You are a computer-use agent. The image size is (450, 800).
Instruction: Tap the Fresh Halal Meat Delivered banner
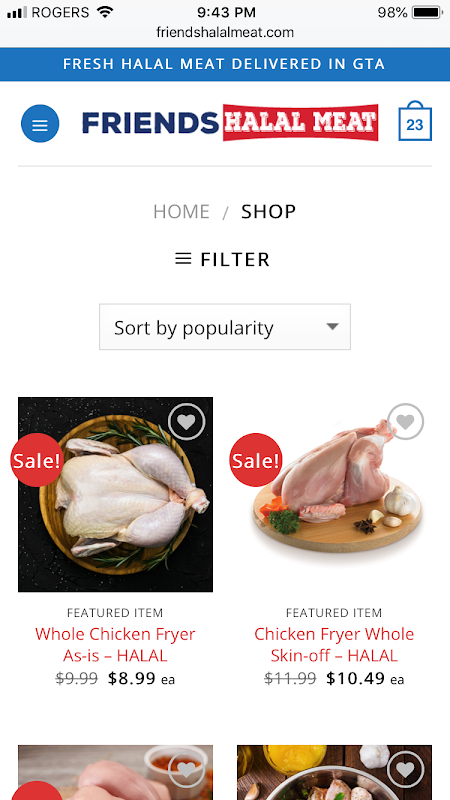pyautogui.click(x=225, y=64)
